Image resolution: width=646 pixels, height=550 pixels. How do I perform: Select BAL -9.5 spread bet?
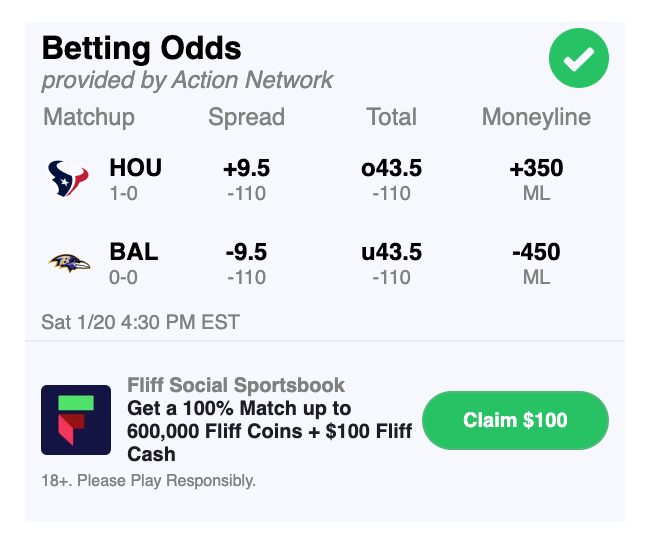click(x=246, y=263)
